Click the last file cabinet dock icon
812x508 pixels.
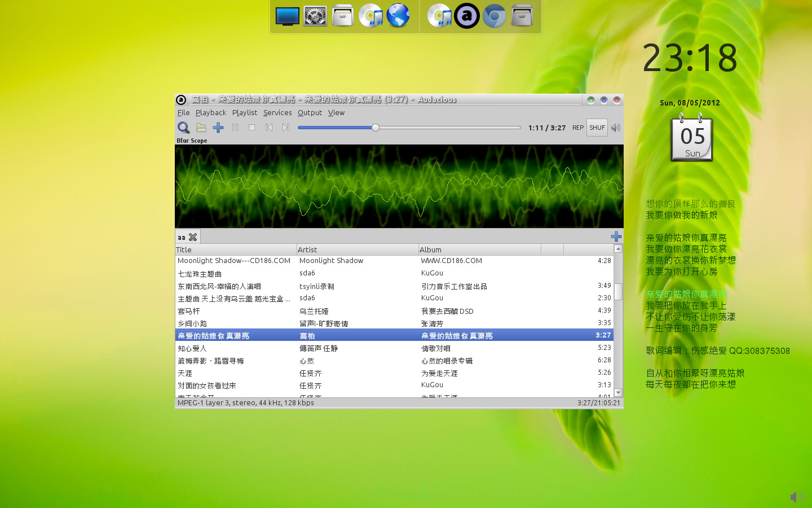coord(522,16)
